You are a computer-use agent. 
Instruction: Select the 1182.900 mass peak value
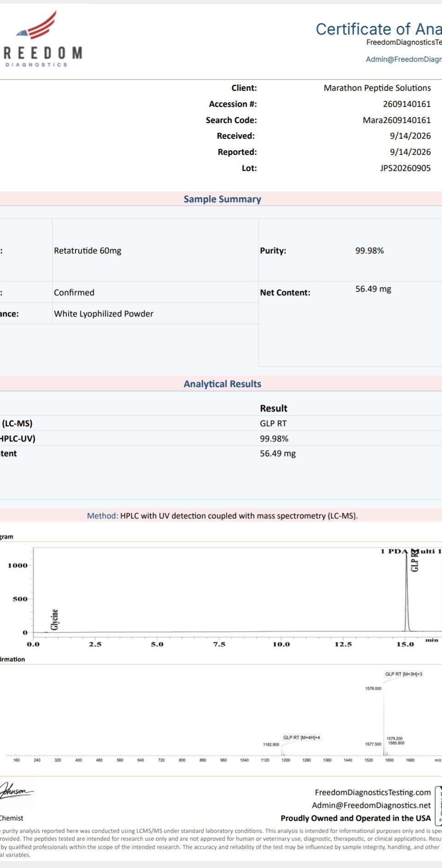(x=271, y=745)
